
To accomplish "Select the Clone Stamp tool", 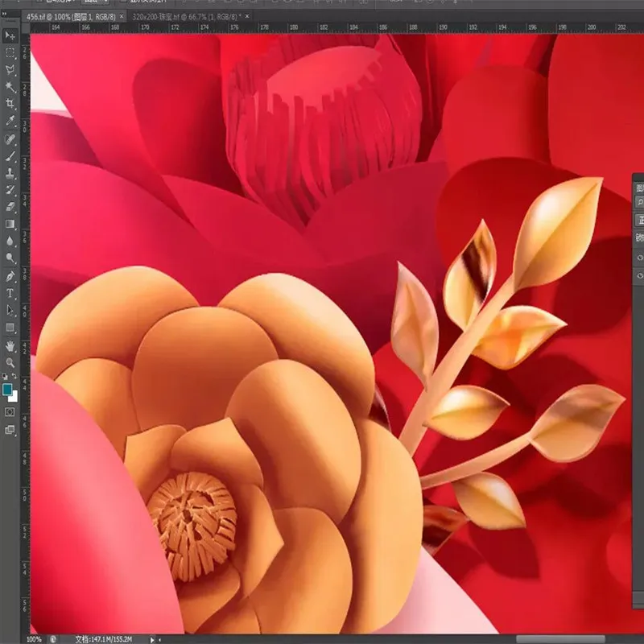I will 10,172.
